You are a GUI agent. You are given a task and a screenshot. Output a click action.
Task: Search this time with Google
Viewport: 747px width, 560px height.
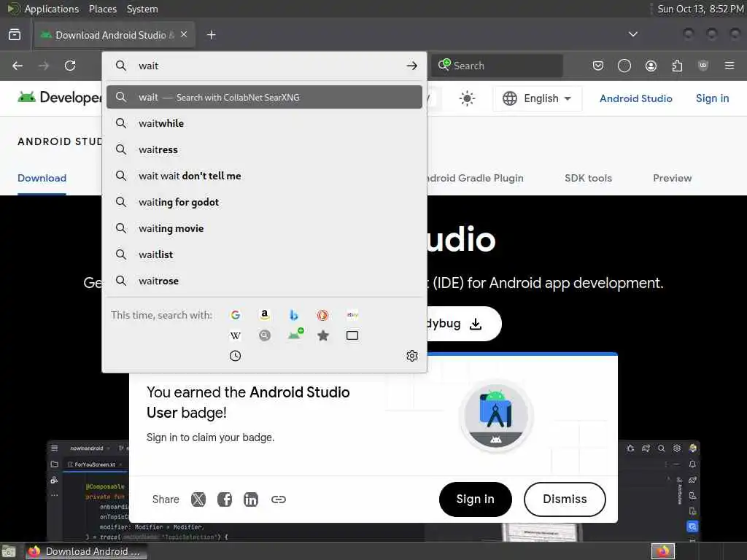(x=236, y=315)
